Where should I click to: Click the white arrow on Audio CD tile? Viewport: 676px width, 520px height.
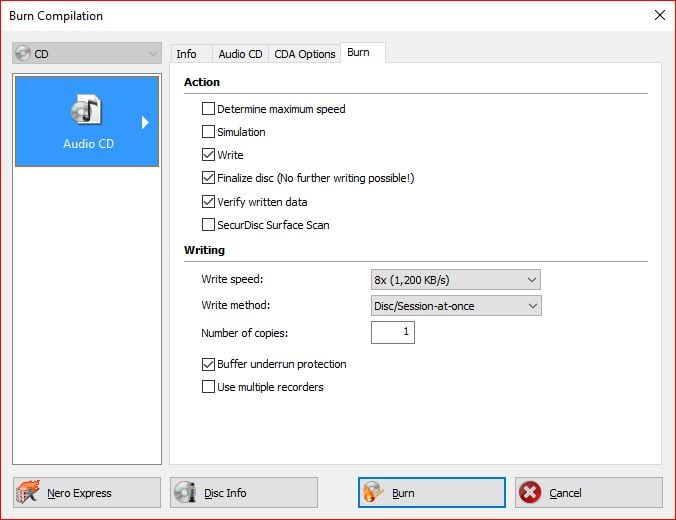145,122
